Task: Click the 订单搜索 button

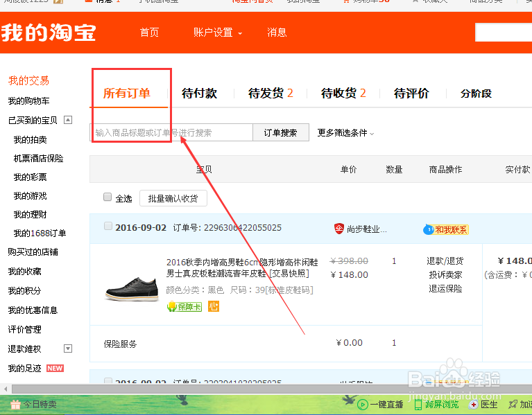Action: (x=281, y=132)
